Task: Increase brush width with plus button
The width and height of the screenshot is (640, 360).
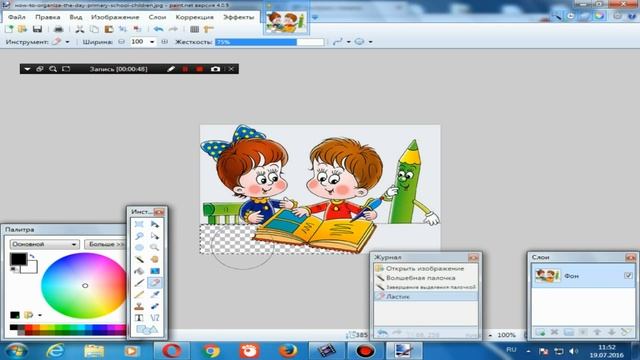Action: point(164,42)
